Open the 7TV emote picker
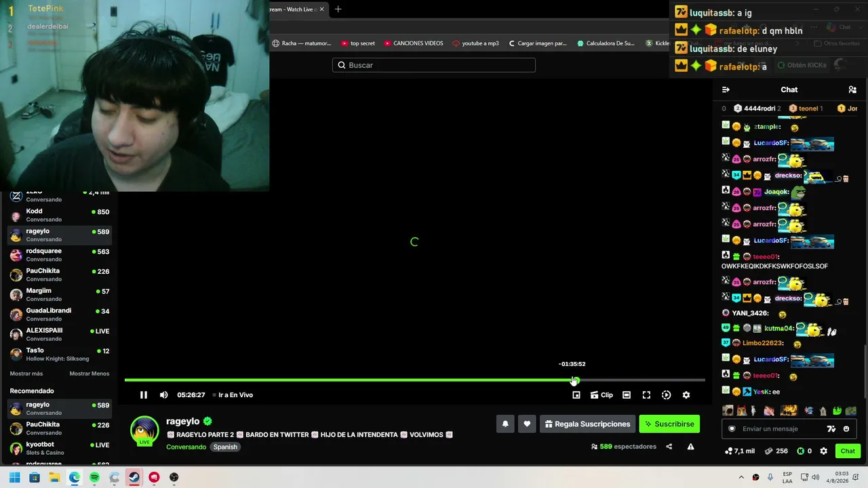Viewport: 868px width, 488px height. pyautogui.click(x=831, y=429)
